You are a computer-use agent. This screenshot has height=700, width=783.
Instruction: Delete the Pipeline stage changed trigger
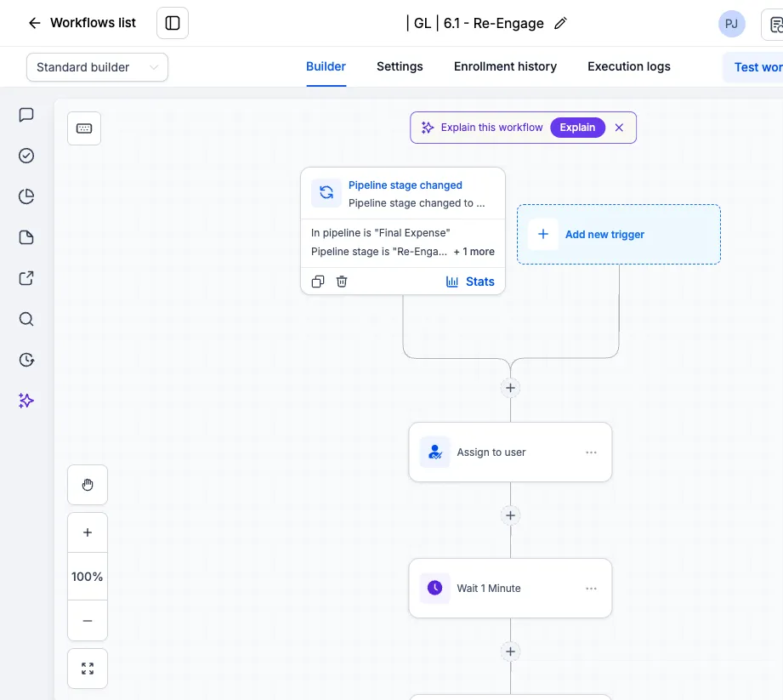pos(342,282)
